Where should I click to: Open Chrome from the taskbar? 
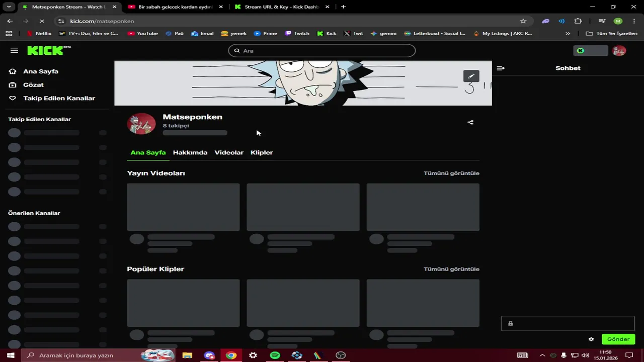click(x=231, y=355)
